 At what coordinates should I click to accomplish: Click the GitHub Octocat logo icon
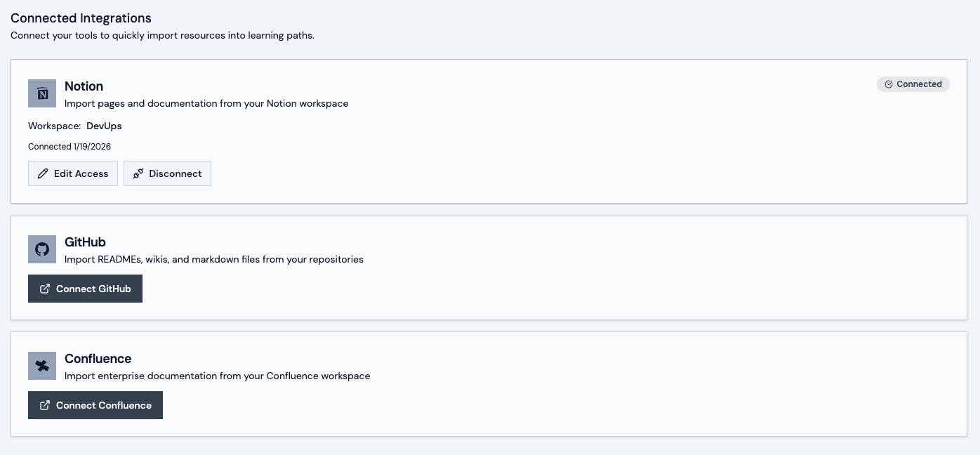point(42,249)
